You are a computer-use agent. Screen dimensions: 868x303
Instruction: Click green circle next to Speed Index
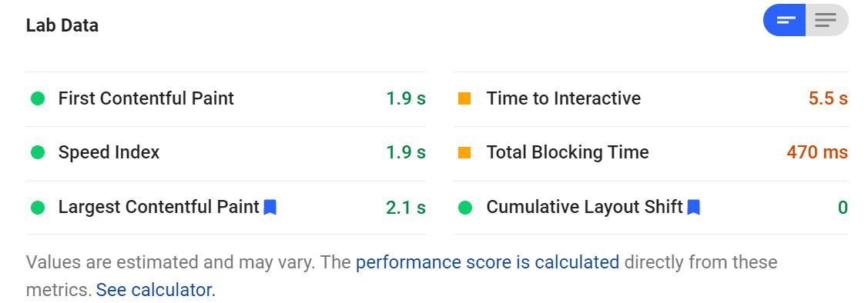(38, 152)
